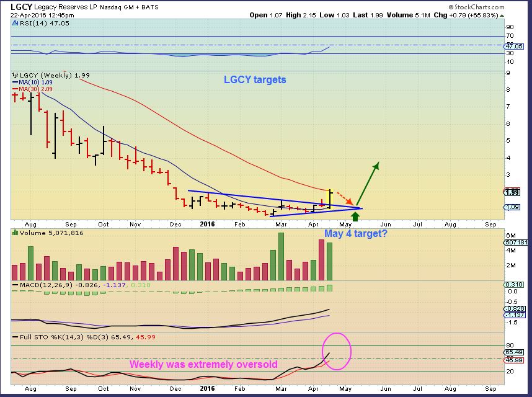This screenshot has height=397, width=532.
Task: Click the 45.99 stochastic %D value tag
Action: (514, 360)
